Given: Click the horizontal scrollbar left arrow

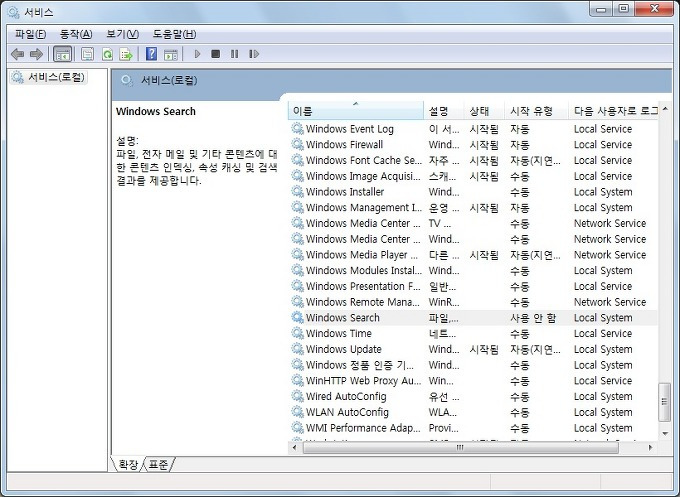Looking at the screenshot, I should click(294, 448).
